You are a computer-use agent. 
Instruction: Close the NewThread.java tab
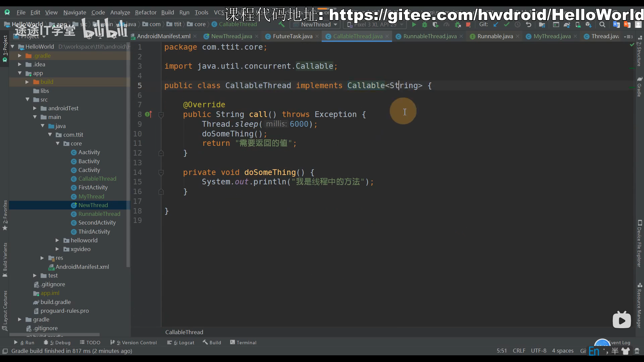(x=257, y=37)
